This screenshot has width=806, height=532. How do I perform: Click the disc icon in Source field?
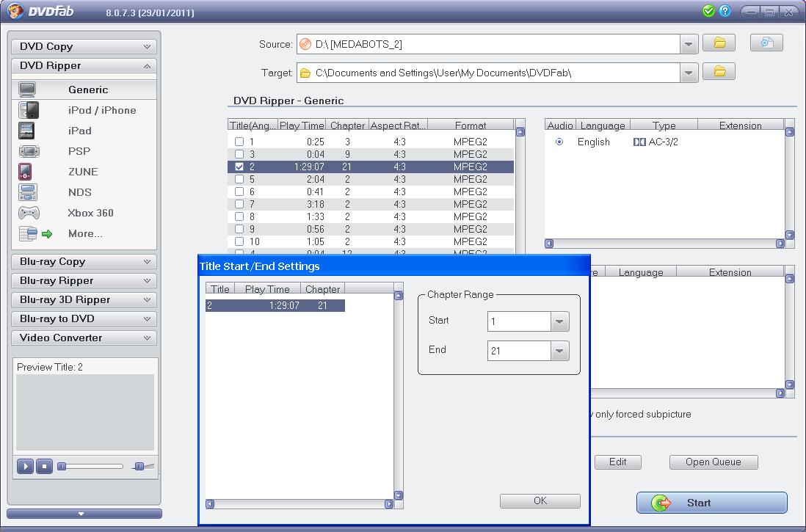(305, 44)
